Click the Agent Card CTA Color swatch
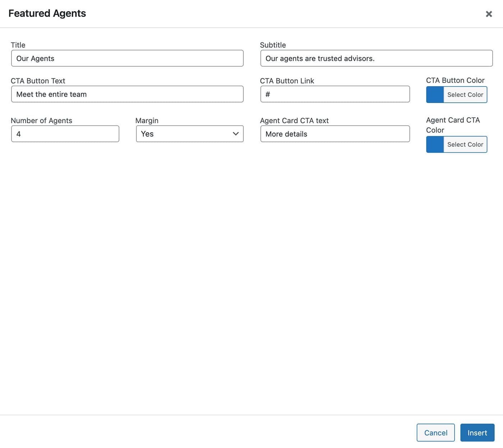 435,144
